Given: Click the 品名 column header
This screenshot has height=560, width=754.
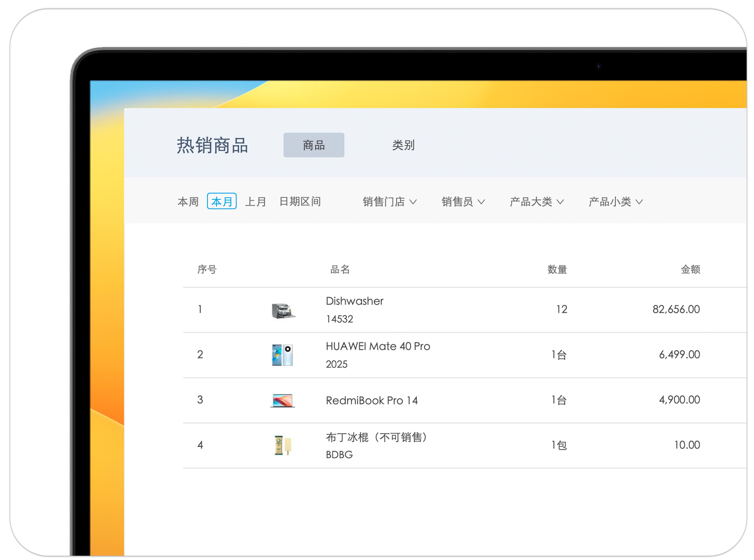Looking at the screenshot, I should click(340, 269).
